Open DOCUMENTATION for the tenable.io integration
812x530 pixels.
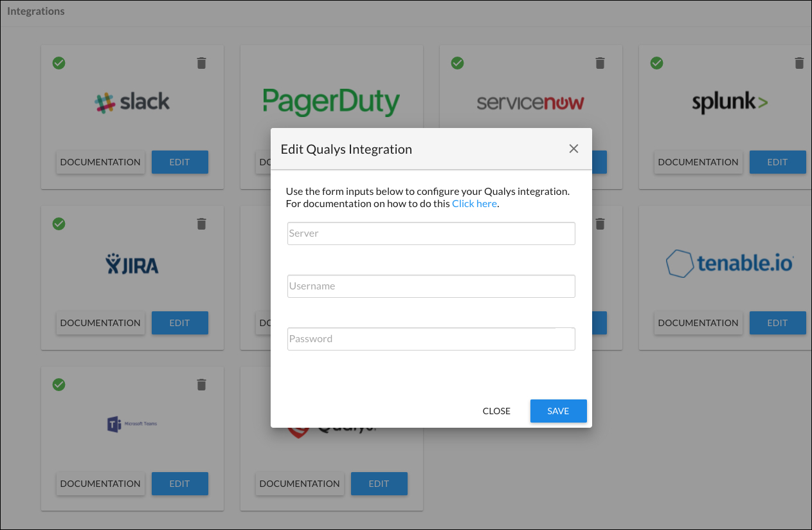[698, 323]
